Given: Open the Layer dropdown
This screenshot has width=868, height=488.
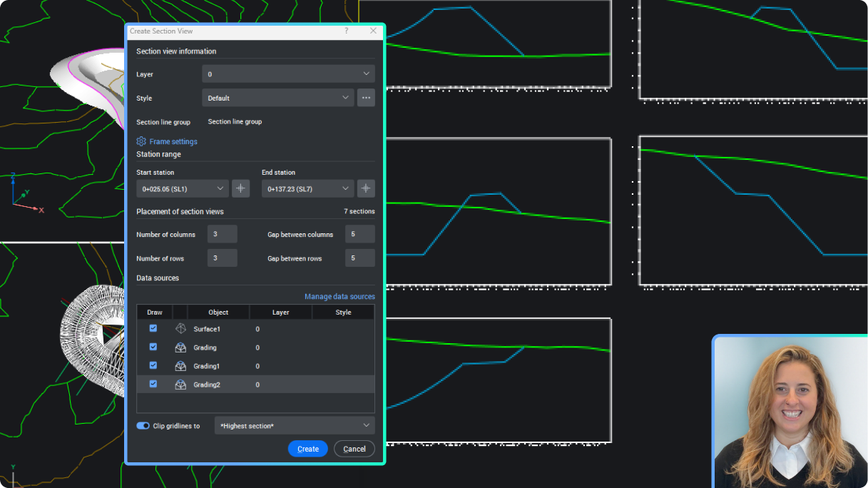Looking at the screenshot, I should (287, 73).
